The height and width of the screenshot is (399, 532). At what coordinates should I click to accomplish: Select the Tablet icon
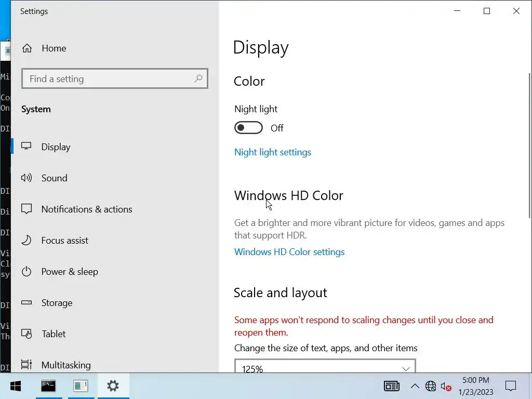tap(26, 334)
